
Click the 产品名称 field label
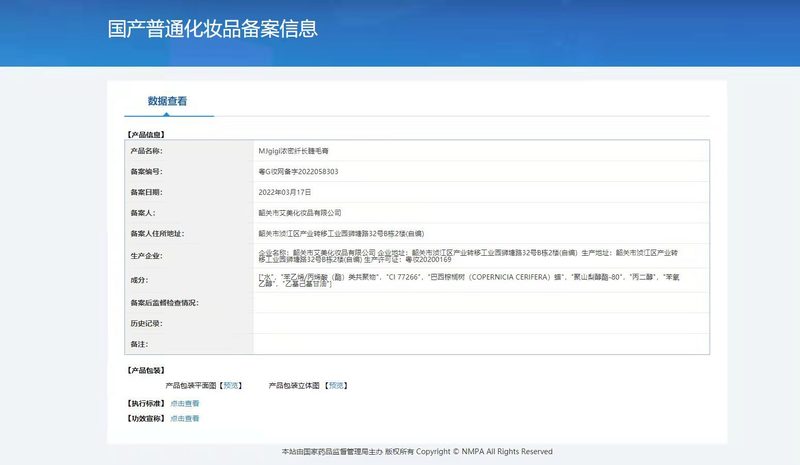pos(146,151)
